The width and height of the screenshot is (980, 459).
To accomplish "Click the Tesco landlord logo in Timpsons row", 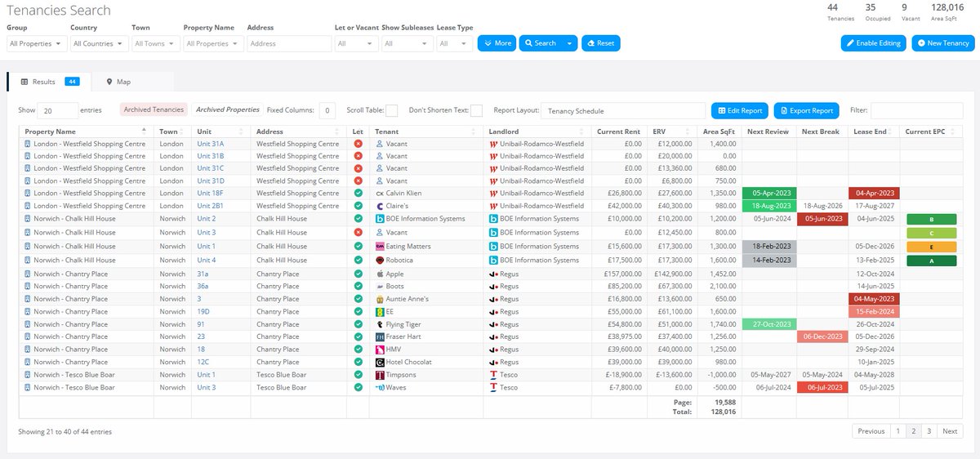I will point(493,375).
